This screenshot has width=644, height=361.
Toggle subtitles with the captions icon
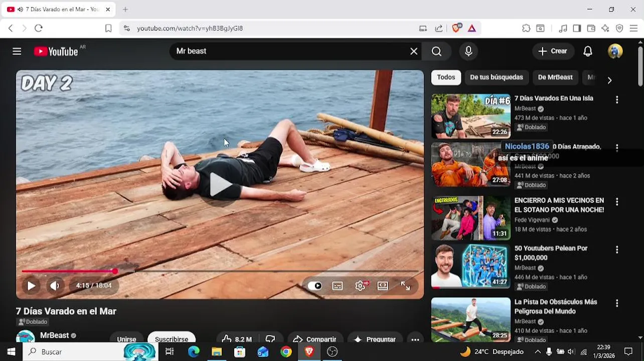pos(338,286)
